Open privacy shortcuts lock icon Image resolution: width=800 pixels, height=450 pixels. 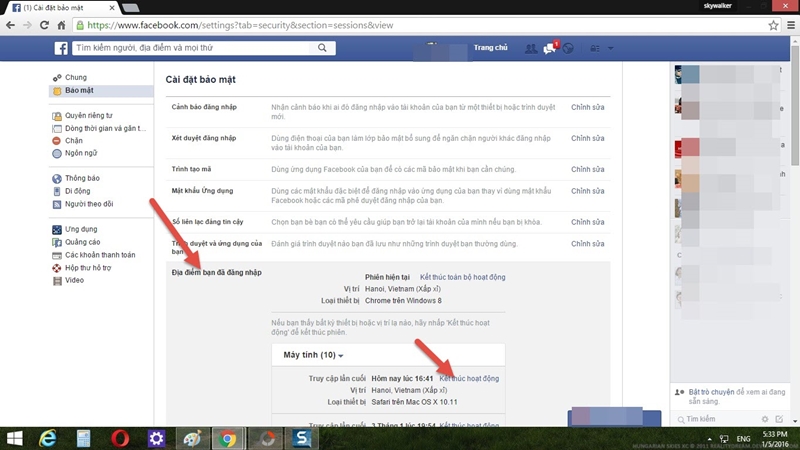pyautogui.click(x=595, y=48)
